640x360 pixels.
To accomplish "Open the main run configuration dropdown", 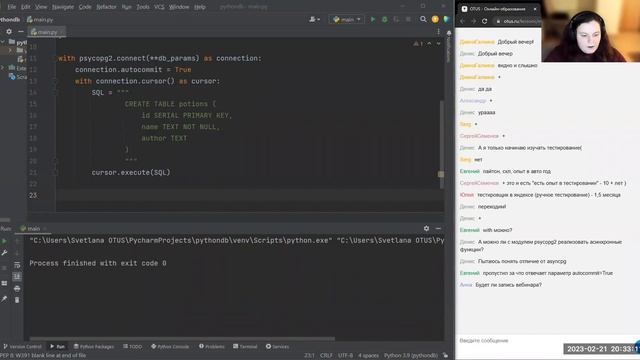I will tap(347, 19).
